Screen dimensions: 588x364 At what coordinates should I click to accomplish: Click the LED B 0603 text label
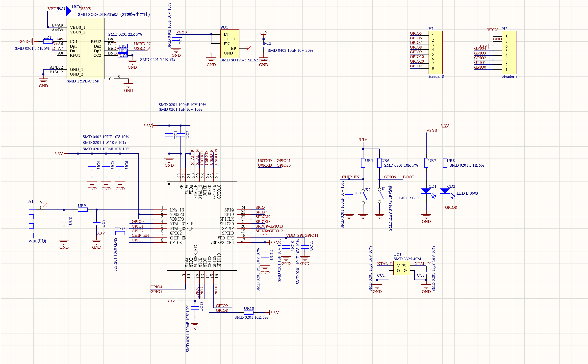(x=467, y=193)
